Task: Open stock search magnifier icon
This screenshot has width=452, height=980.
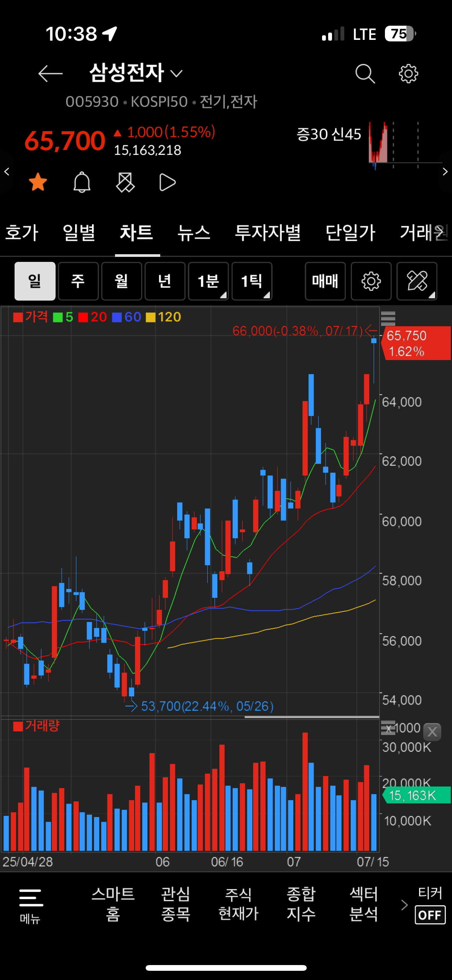Action: point(365,74)
